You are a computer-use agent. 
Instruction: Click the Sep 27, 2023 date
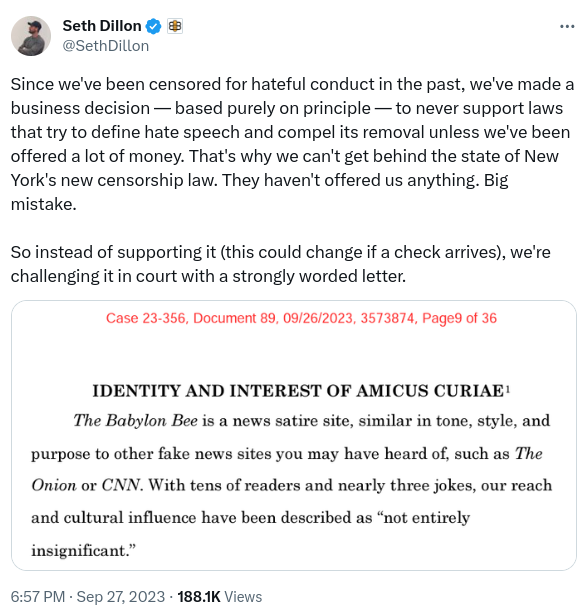point(121,597)
